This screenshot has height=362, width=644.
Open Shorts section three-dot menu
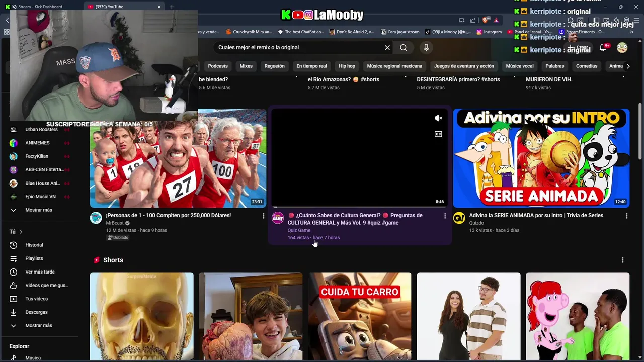(x=622, y=260)
